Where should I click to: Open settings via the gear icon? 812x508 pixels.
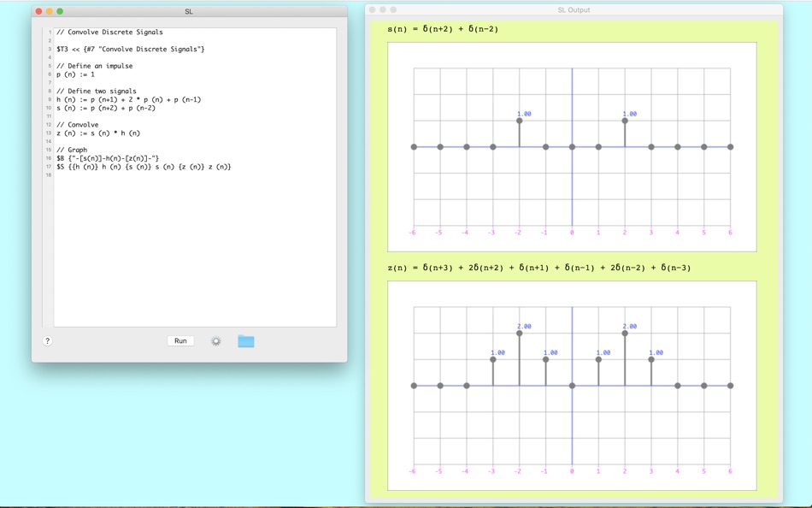point(216,341)
